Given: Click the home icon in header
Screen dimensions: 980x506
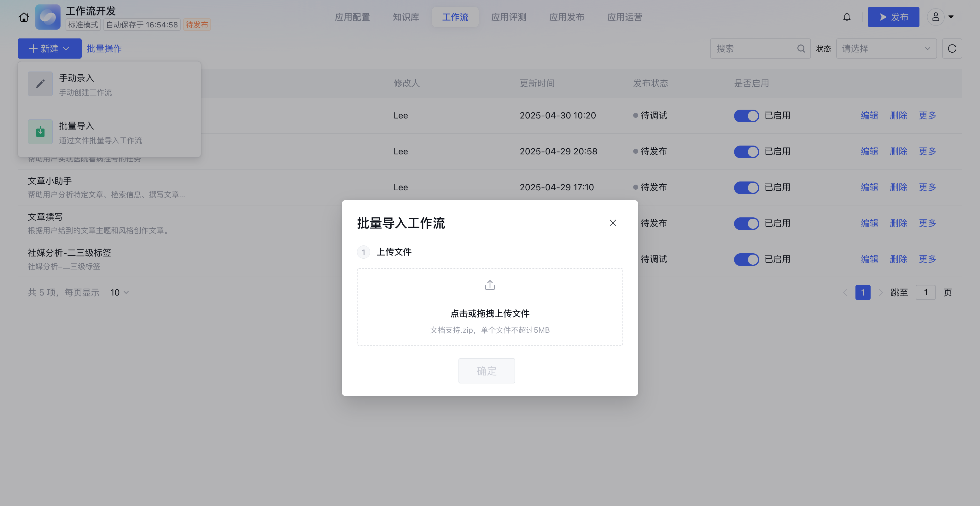Looking at the screenshot, I should 24,17.
